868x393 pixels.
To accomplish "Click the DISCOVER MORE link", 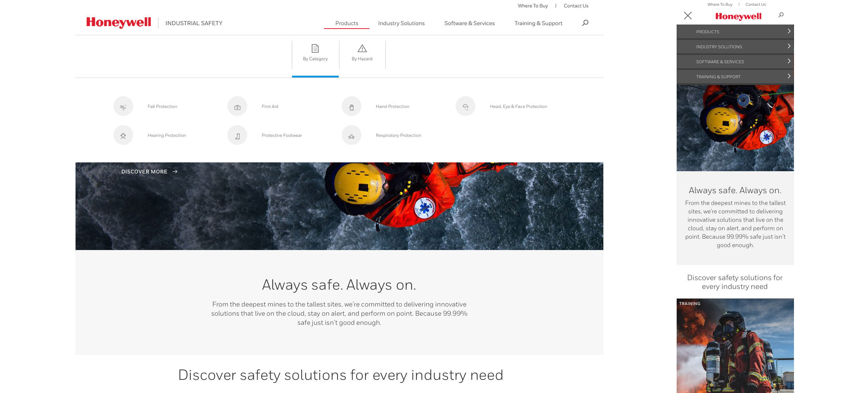I will point(149,172).
